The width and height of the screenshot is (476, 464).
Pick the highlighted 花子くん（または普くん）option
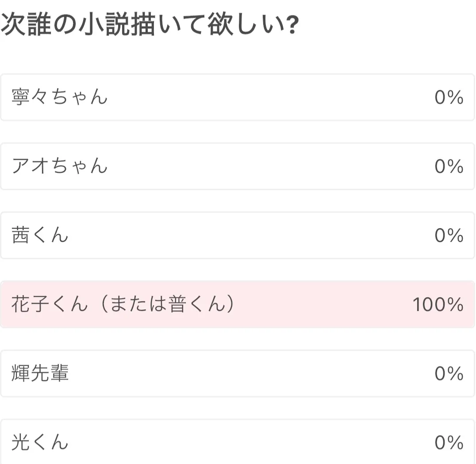click(x=238, y=304)
